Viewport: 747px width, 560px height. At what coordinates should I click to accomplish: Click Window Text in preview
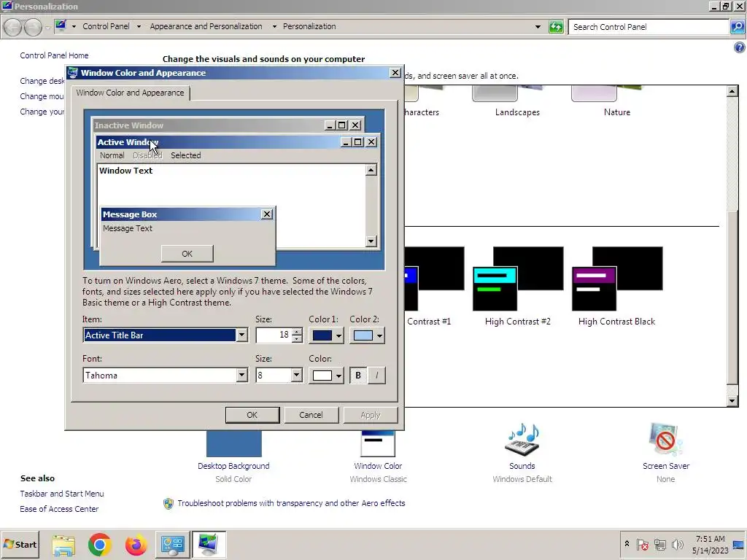click(125, 171)
